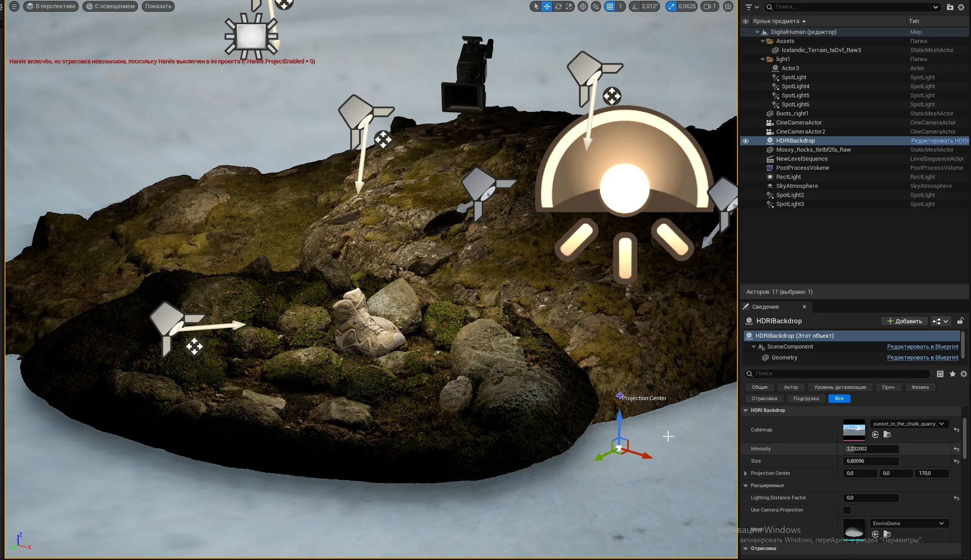The image size is (971, 560).
Task: Activate the Rotate gizmo tool
Action: [x=558, y=6]
